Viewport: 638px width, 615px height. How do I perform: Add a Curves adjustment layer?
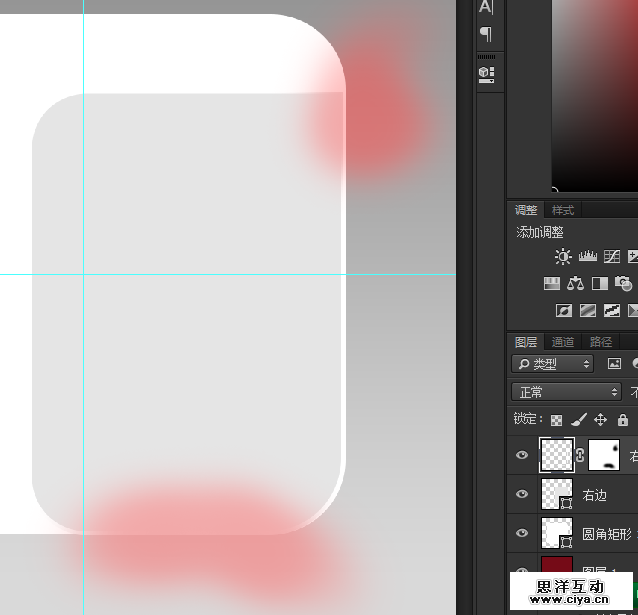[612, 257]
